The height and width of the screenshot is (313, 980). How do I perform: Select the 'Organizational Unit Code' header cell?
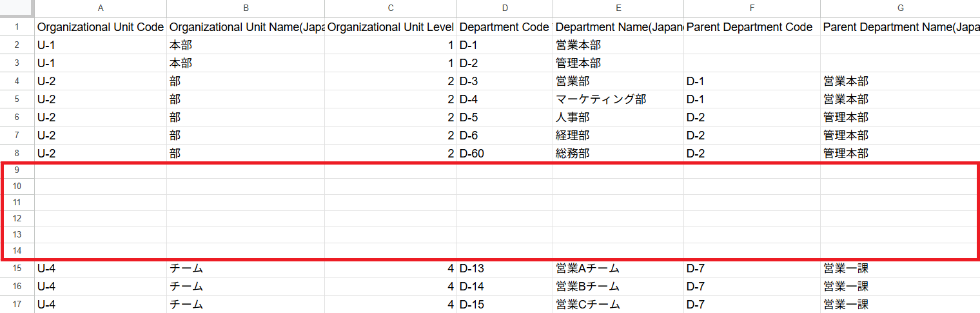[x=101, y=27]
